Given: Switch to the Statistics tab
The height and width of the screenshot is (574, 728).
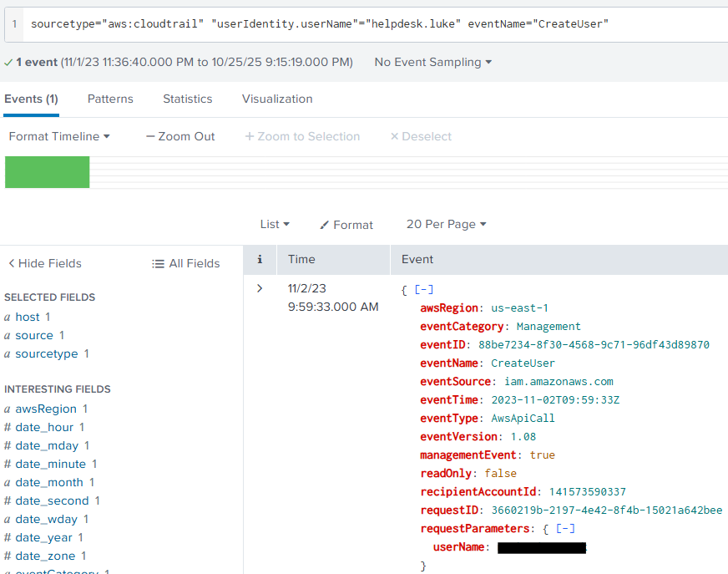Looking at the screenshot, I should click(x=187, y=99).
